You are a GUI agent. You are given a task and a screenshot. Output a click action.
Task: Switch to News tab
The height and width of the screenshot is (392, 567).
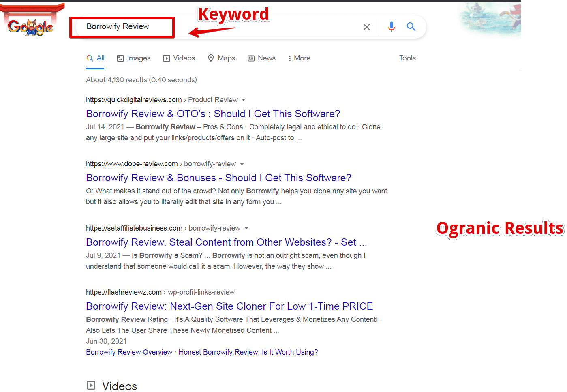point(261,58)
